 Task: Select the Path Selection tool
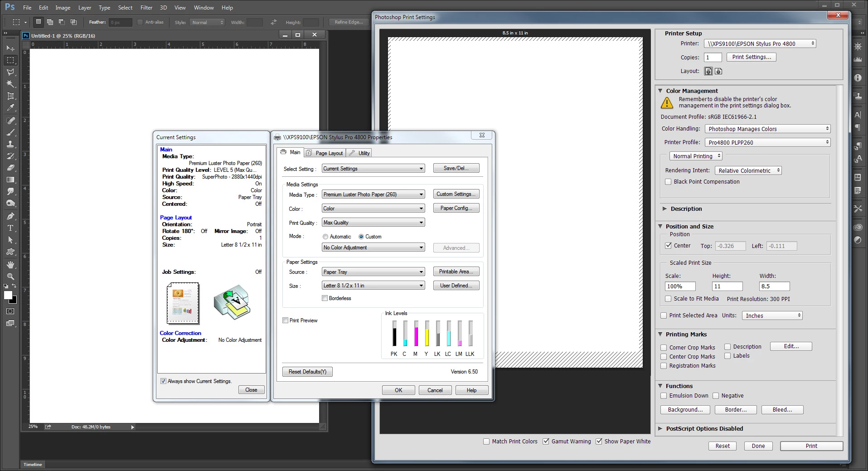tap(10, 240)
